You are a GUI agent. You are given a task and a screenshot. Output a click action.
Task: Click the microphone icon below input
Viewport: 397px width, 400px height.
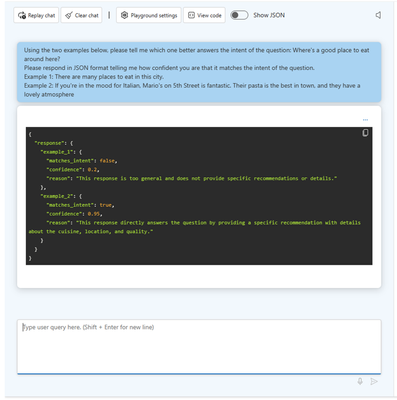pos(360,381)
